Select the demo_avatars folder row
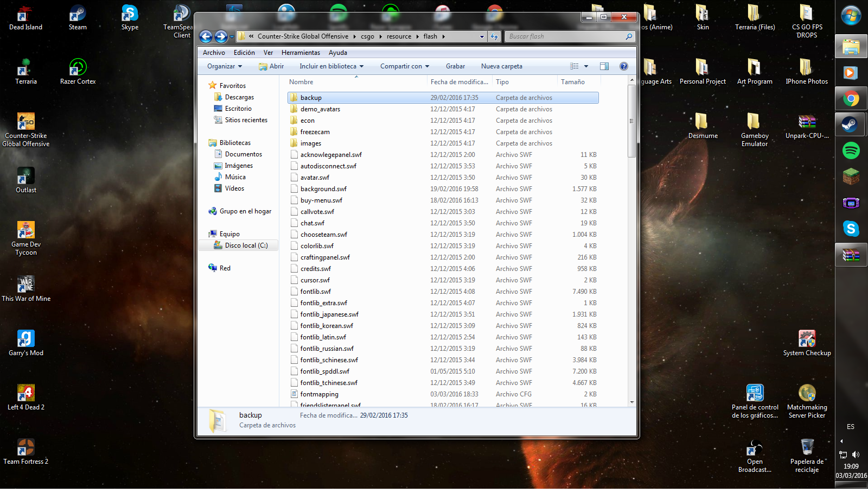The height and width of the screenshot is (492, 868). coord(443,109)
